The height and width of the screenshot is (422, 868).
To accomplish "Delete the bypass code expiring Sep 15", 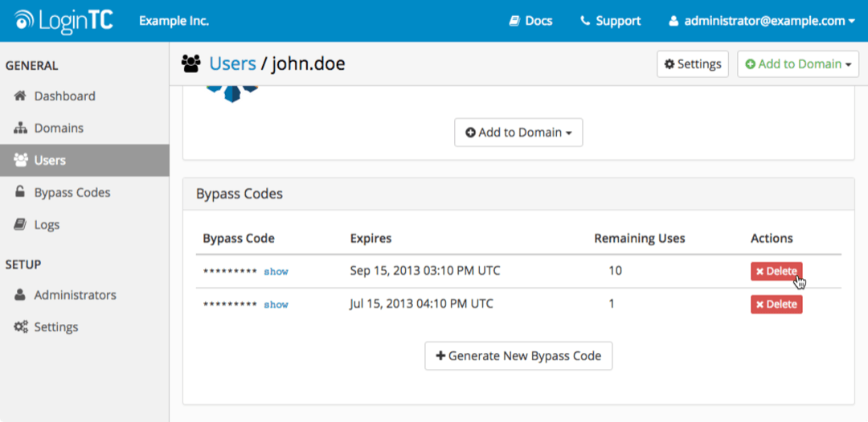I will click(776, 272).
